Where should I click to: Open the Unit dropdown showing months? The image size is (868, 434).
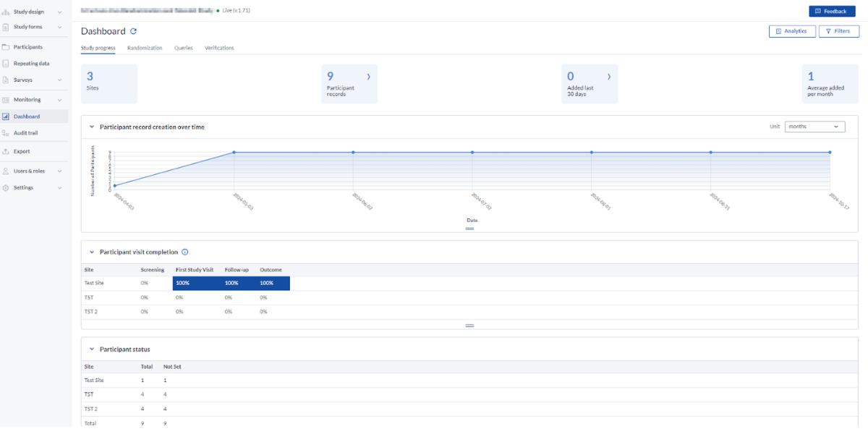coord(814,126)
